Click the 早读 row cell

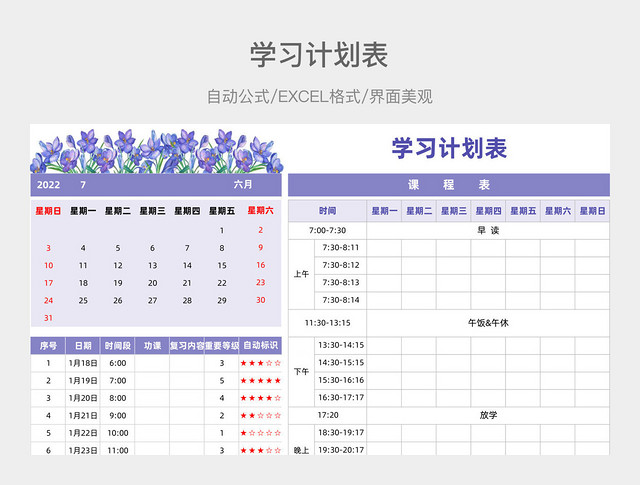488,231
